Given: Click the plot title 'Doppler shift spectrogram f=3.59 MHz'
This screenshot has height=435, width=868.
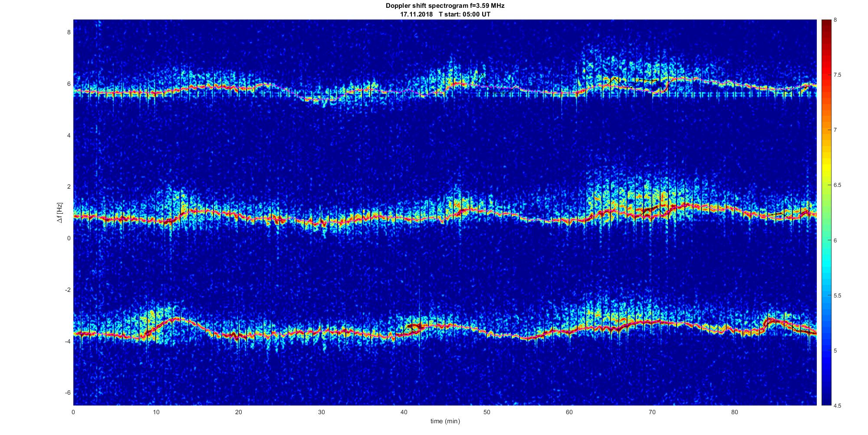Looking at the screenshot, I should click(x=445, y=6).
